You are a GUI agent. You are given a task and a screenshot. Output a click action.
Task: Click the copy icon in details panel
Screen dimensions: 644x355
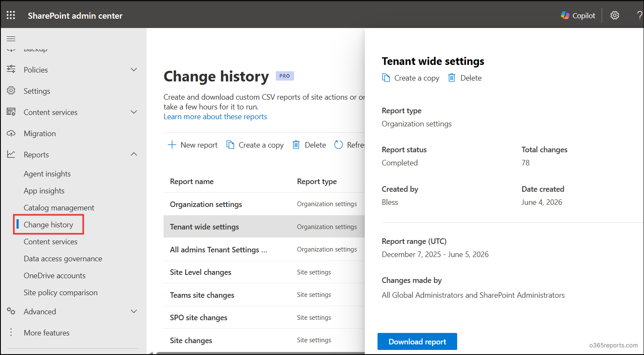tap(386, 78)
